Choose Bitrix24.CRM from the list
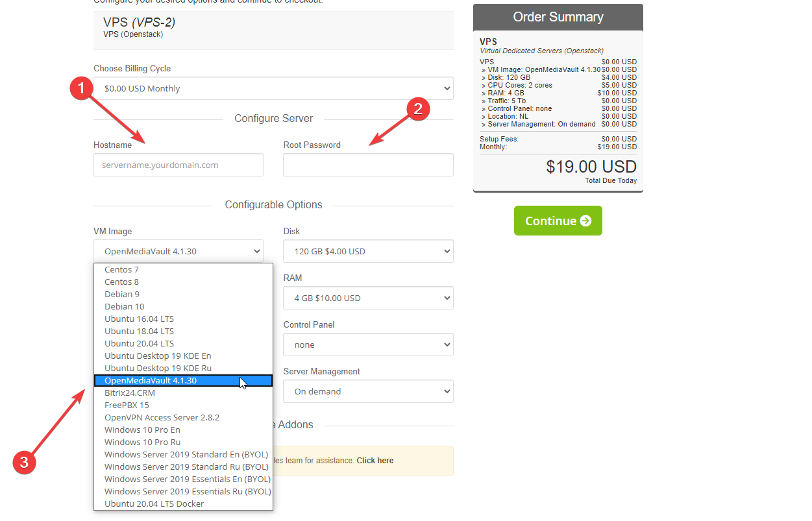 coord(130,393)
